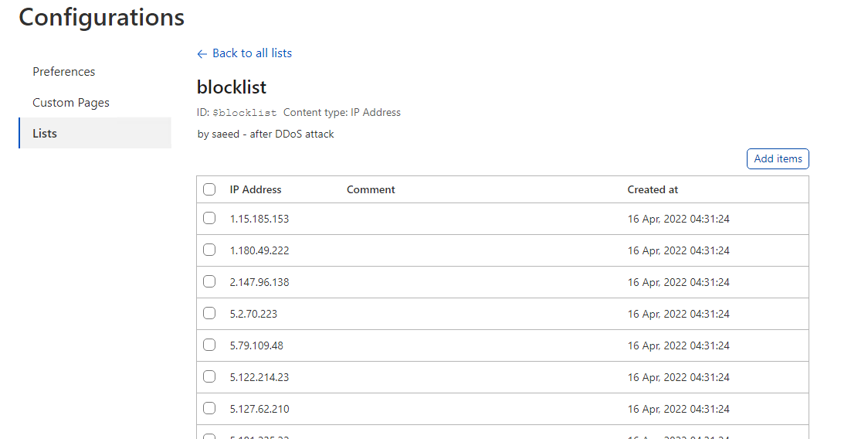Follow the 'Back to all lists' link
This screenshot has height=439, width=868.
[252, 53]
